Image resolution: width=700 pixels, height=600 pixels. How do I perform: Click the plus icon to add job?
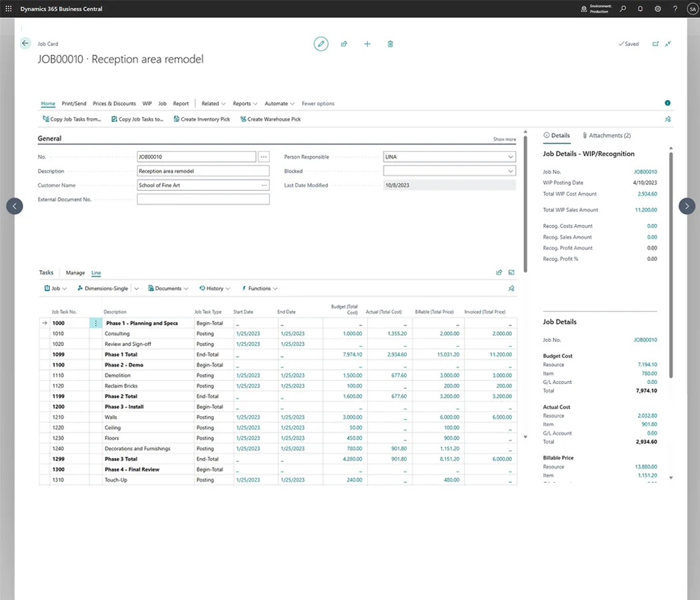click(367, 44)
